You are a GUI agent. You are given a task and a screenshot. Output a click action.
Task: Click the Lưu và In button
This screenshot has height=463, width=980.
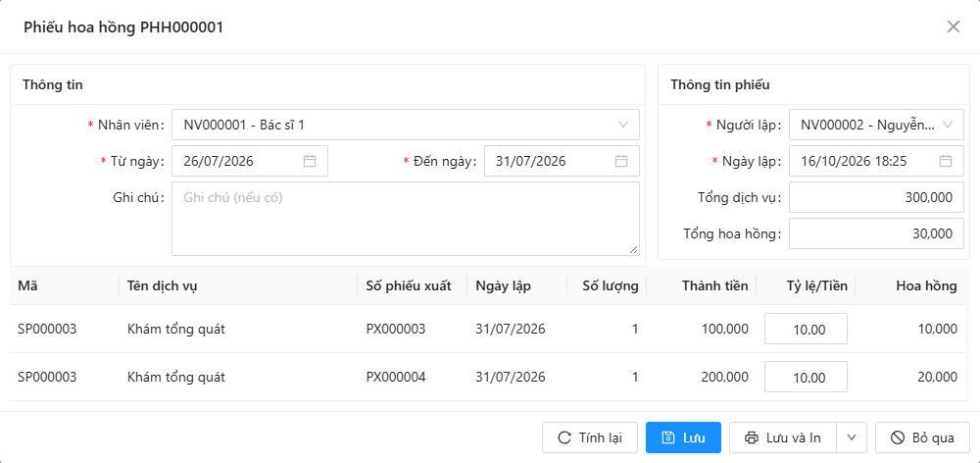tap(784, 437)
